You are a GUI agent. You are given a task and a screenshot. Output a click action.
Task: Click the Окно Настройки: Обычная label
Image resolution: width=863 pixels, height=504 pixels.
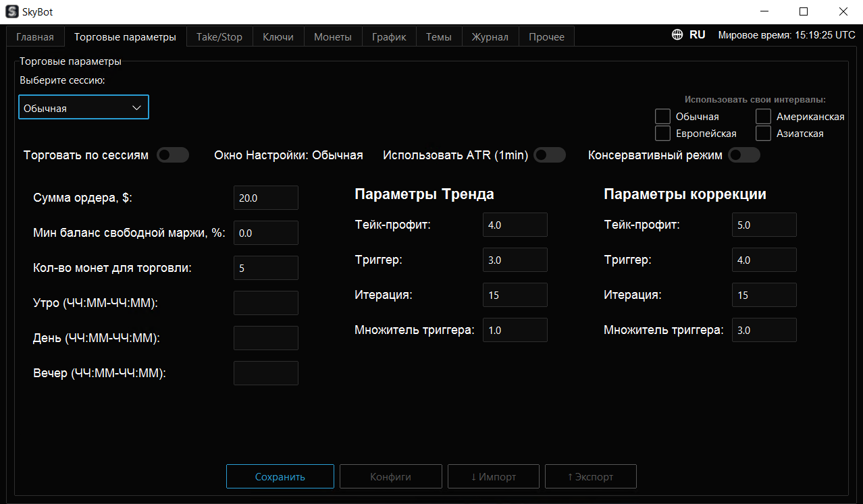point(288,155)
